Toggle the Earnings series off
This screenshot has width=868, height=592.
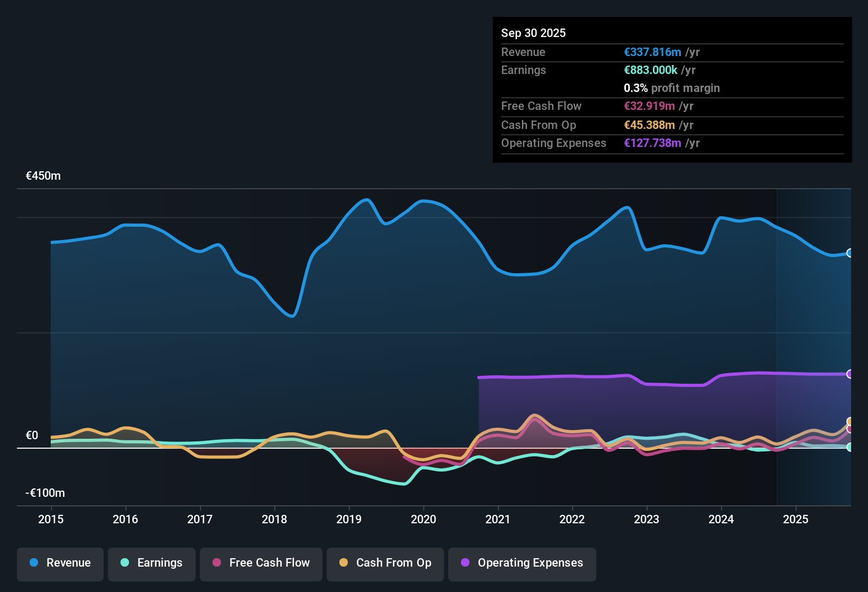(151, 563)
